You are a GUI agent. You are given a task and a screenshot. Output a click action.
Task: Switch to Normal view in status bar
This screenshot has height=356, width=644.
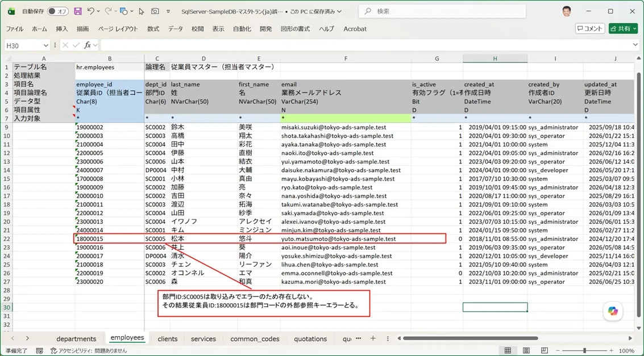coord(508,351)
